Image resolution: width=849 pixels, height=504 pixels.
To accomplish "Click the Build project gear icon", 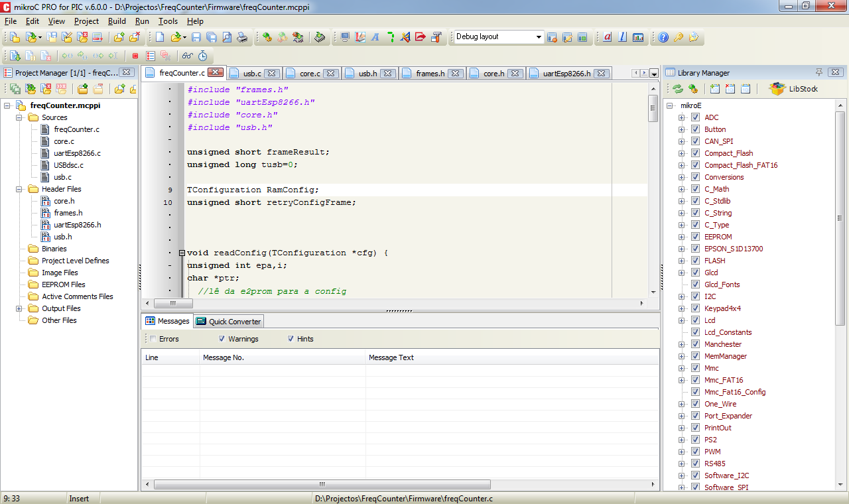I will 267,37.
